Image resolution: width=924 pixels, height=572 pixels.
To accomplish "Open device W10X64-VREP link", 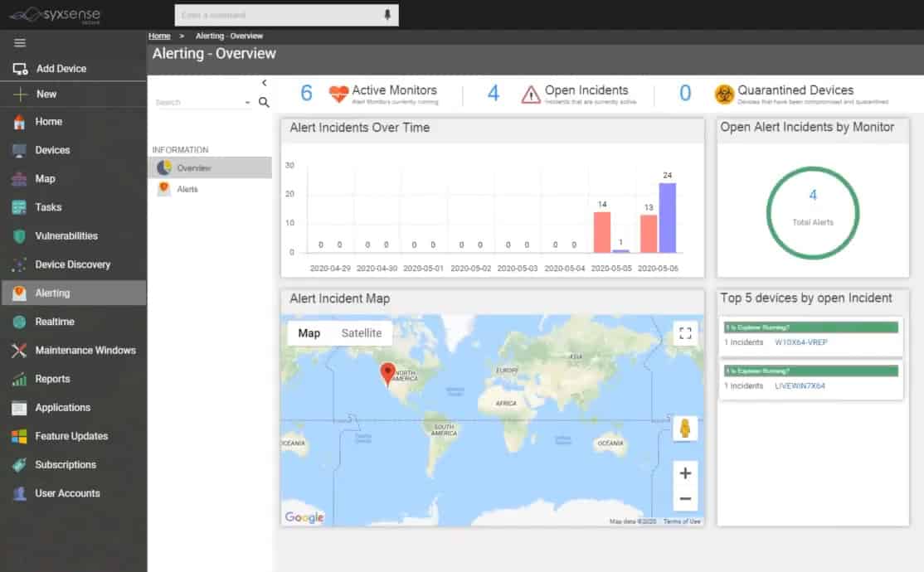I will click(801, 342).
